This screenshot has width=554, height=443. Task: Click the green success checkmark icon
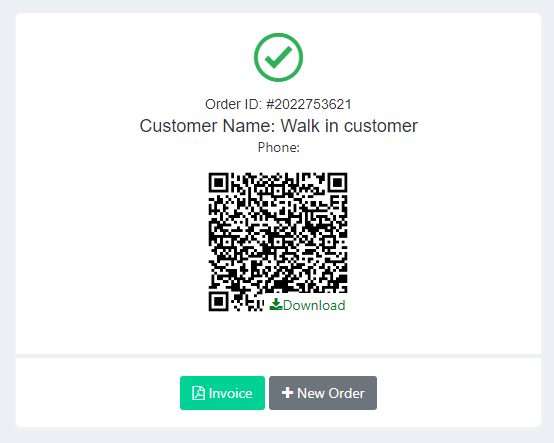[278, 58]
